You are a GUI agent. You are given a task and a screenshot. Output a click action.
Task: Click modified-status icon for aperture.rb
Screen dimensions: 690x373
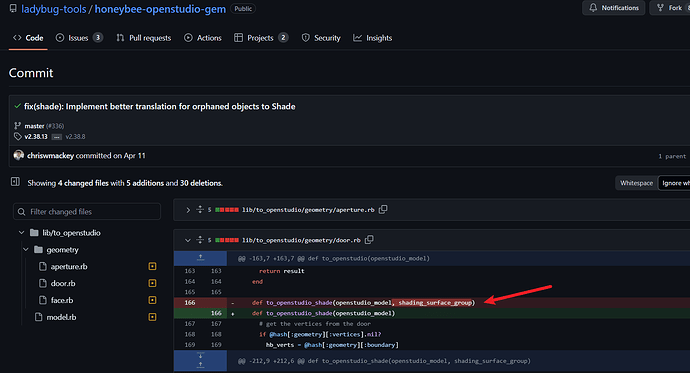pos(152,266)
